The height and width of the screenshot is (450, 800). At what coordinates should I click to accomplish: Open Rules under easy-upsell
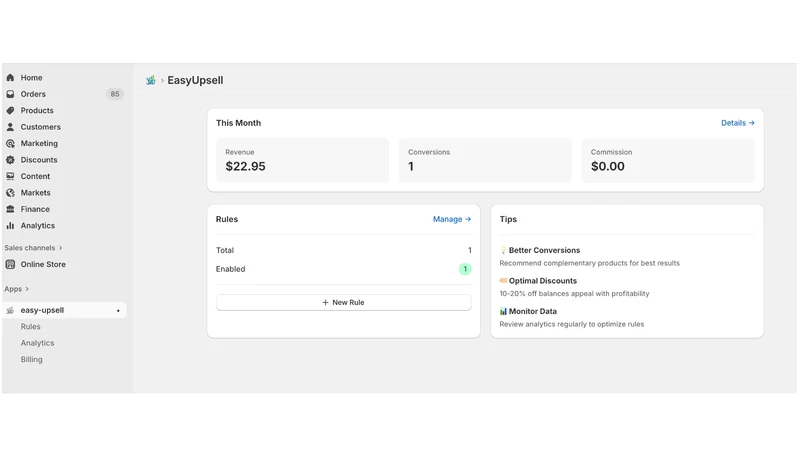(31, 327)
